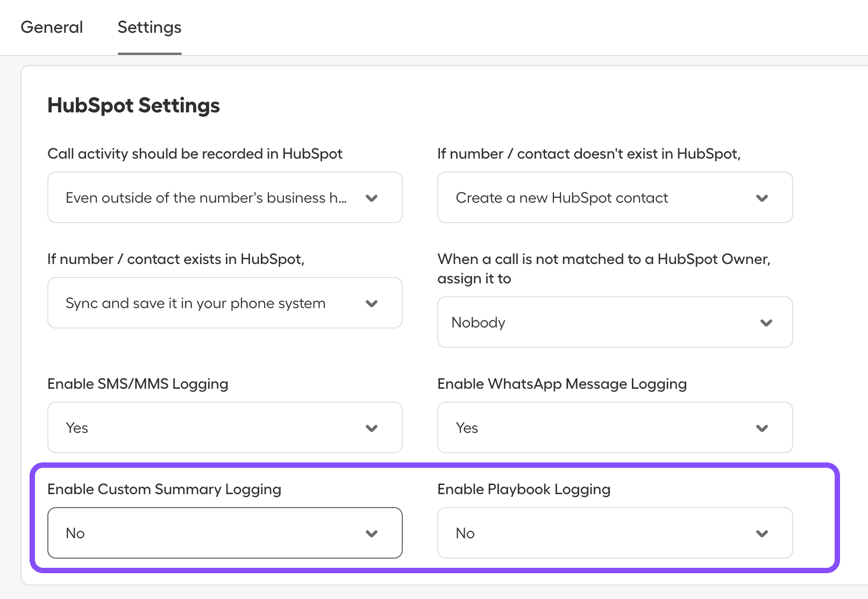Image resolution: width=868 pixels, height=599 pixels.
Task: Open the 'Create a new HubSpot contact' dropdown
Action: (x=615, y=197)
